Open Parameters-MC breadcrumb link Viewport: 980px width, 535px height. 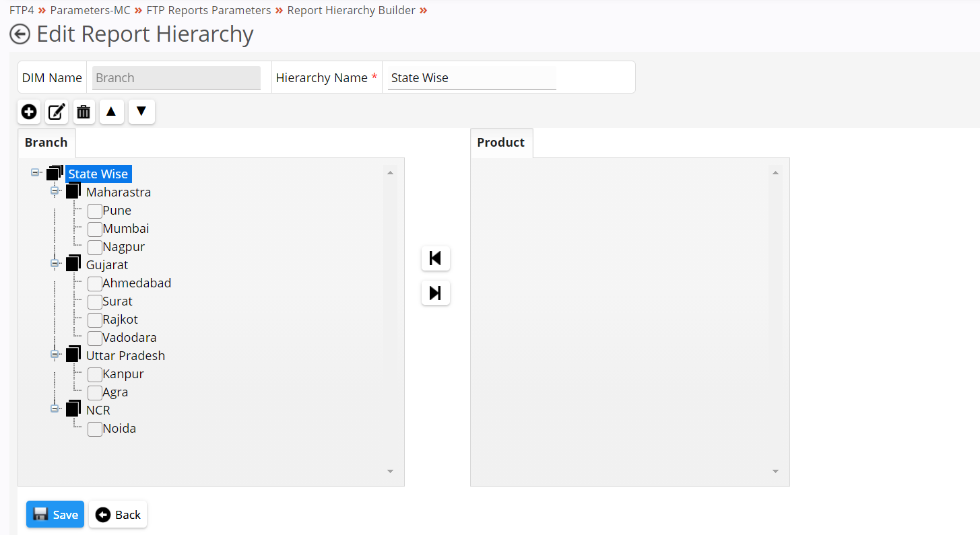point(90,10)
